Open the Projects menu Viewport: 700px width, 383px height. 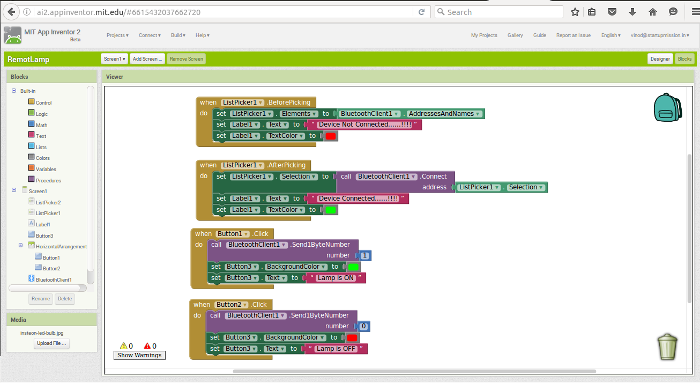[x=117, y=35]
